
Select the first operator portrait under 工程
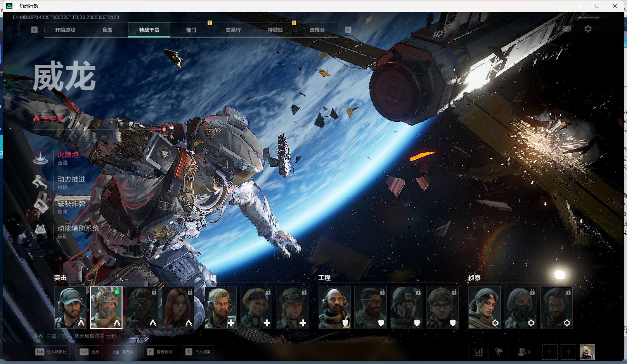coord(334,307)
